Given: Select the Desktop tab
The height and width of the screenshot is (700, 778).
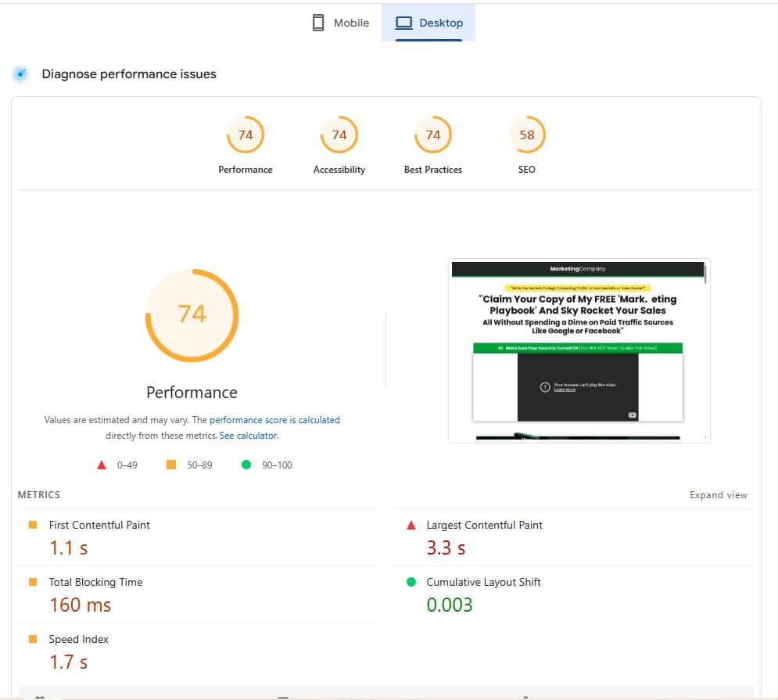Looking at the screenshot, I should 428,23.
